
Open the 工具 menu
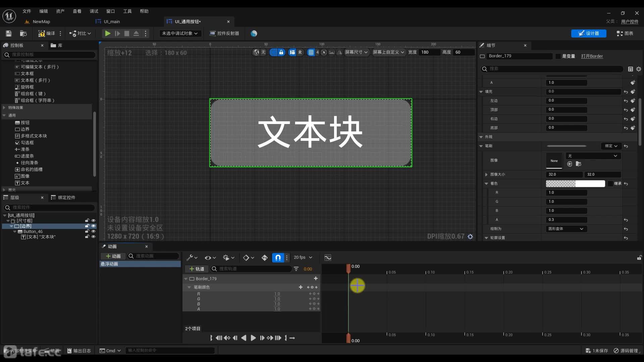[x=127, y=11]
